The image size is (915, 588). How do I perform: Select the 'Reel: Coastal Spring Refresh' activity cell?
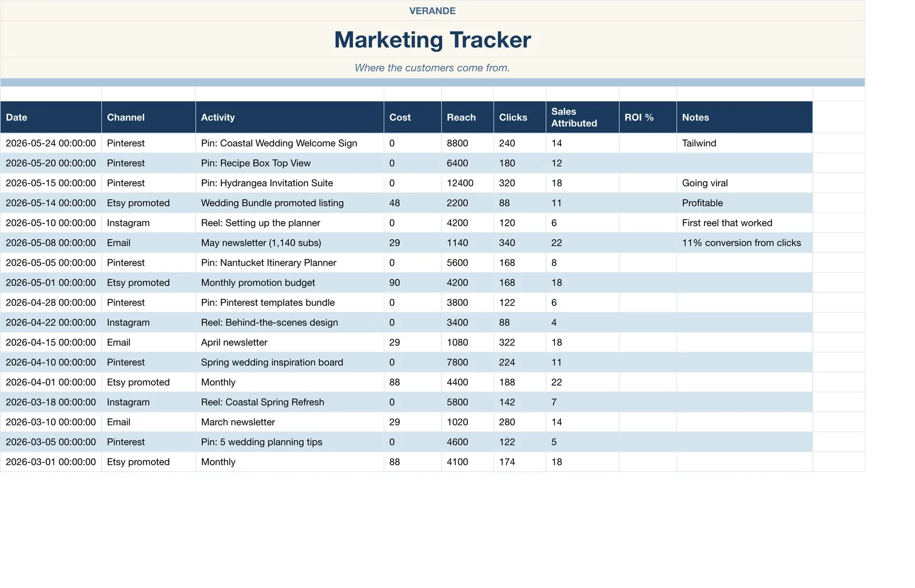coord(290,402)
